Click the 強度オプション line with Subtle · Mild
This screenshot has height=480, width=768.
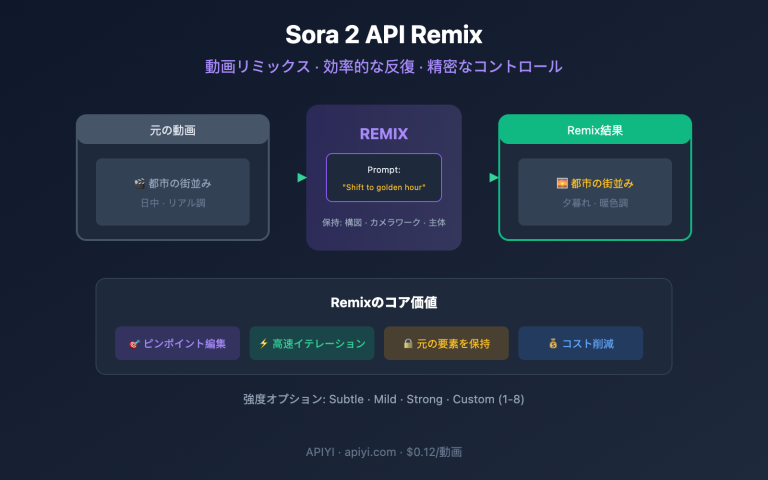point(384,399)
